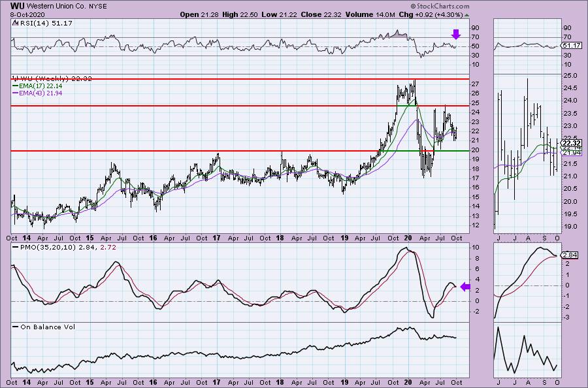Click the small line icon before RSI(14)
The height and width of the screenshot is (388, 588).
tap(15, 23)
